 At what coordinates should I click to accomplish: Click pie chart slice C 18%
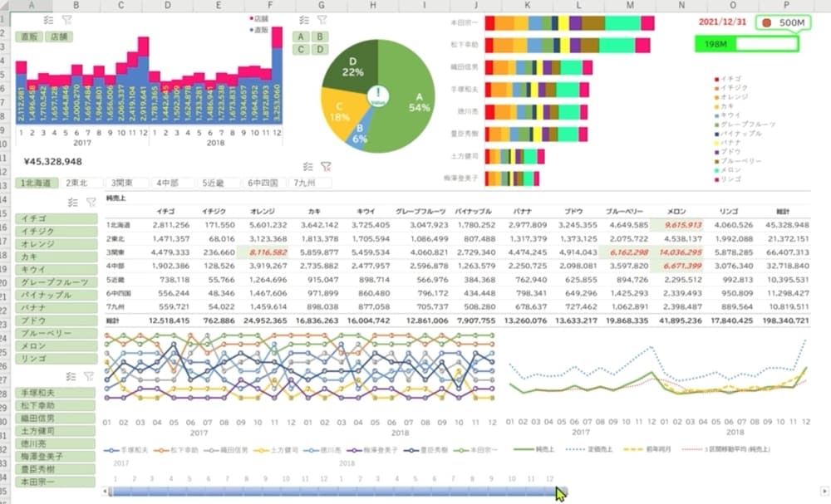click(x=340, y=112)
